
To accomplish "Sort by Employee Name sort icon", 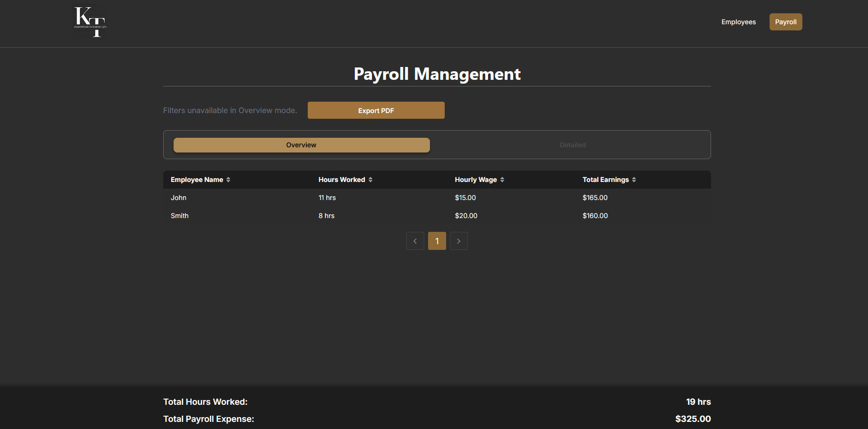I will pos(228,180).
